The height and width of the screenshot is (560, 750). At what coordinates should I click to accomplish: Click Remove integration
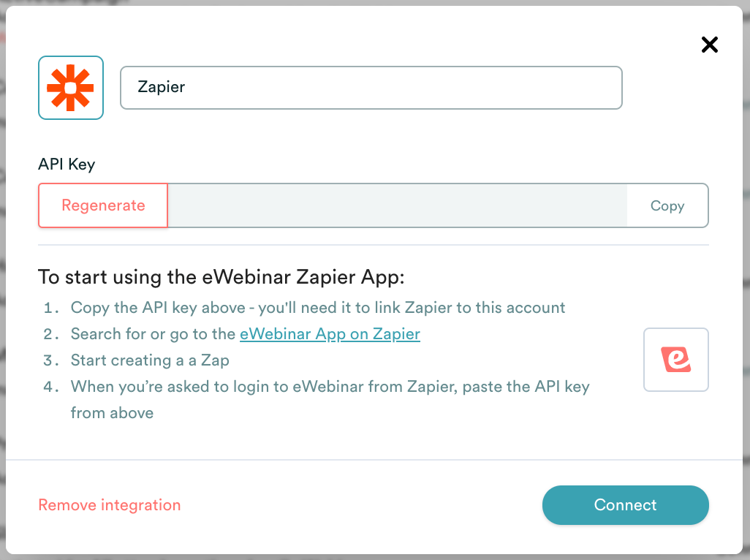click(109, 505)
